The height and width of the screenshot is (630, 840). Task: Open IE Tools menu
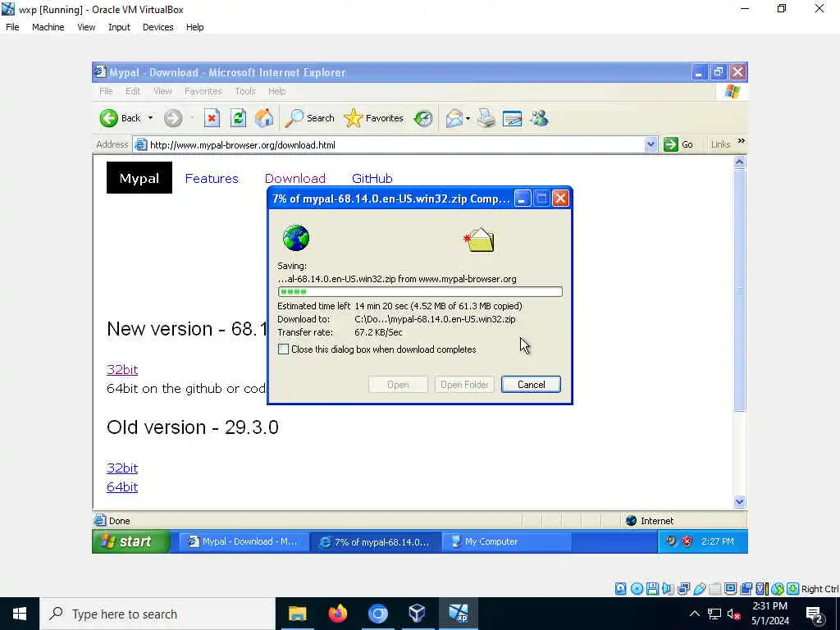[244, 91]
